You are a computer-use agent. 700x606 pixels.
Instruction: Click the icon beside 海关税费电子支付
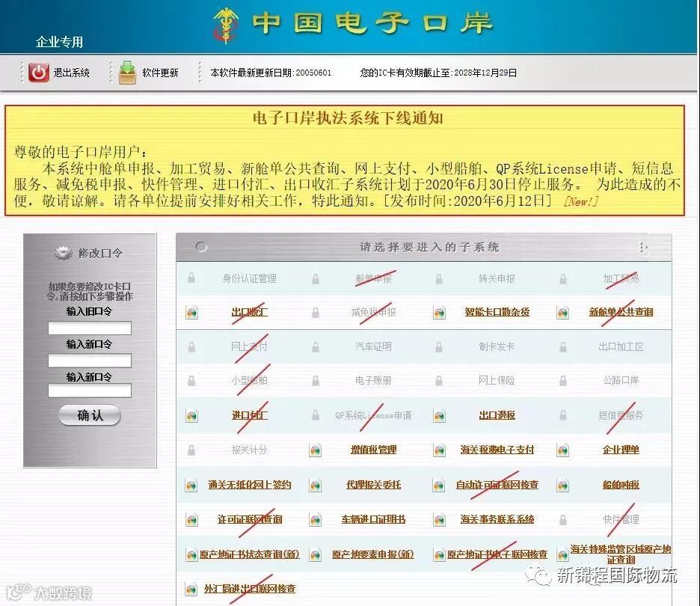[439, 450]
